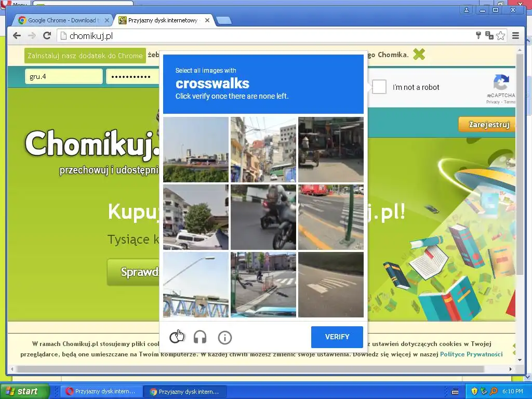The image size is (532, 399).
Task: Reload the chomikuj.pl page
Action: pyautogui.click(x=47, y=36)
